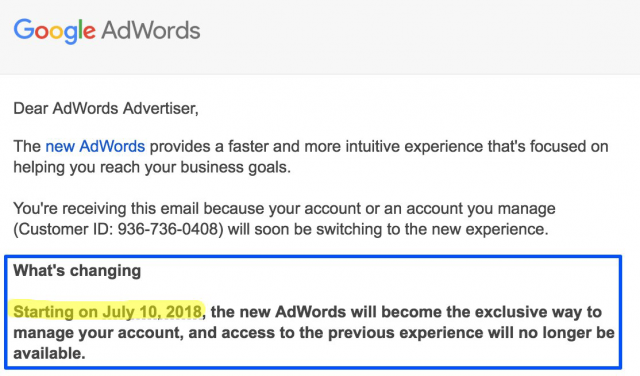Click the "Dear AdWords Advertiser," greeting
Viewport: 640px width, 376px height.
[106, 109]
